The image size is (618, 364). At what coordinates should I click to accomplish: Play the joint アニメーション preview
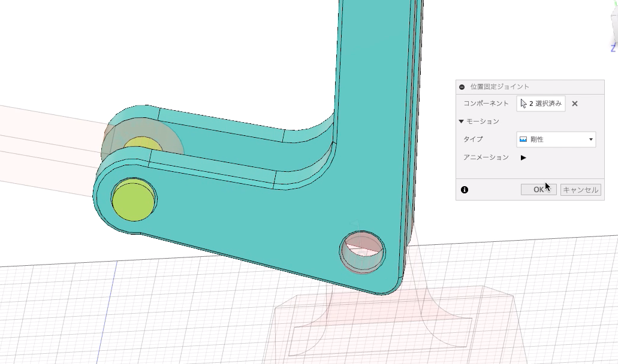[x=523, y=157]
